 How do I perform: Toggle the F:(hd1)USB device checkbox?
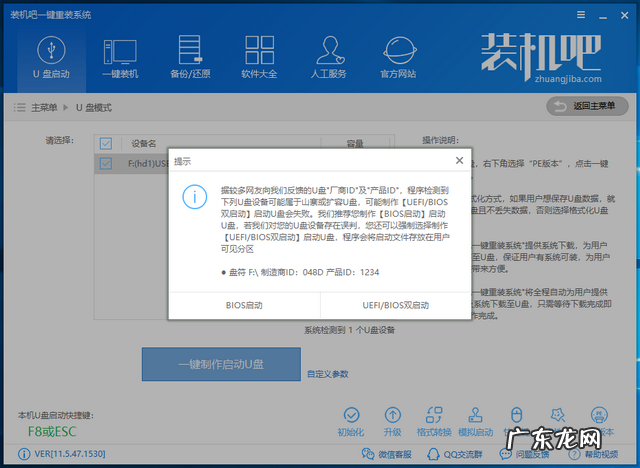coord(106,164)
